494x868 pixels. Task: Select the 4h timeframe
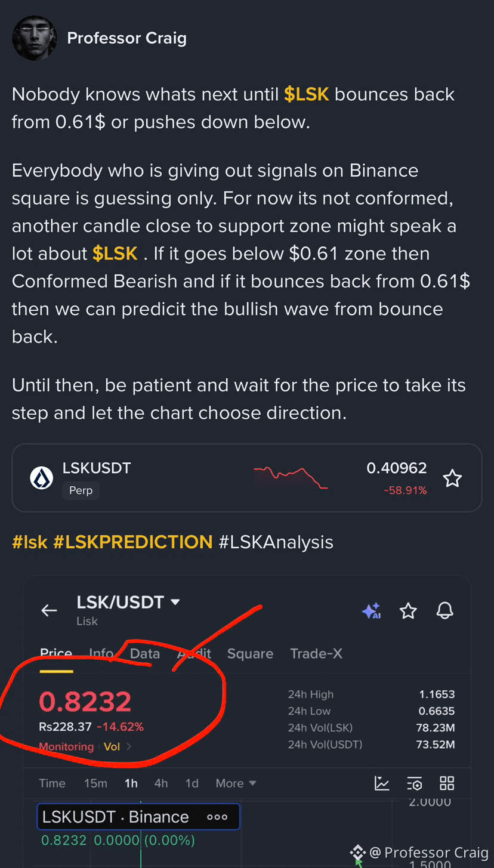click(161, 783)
